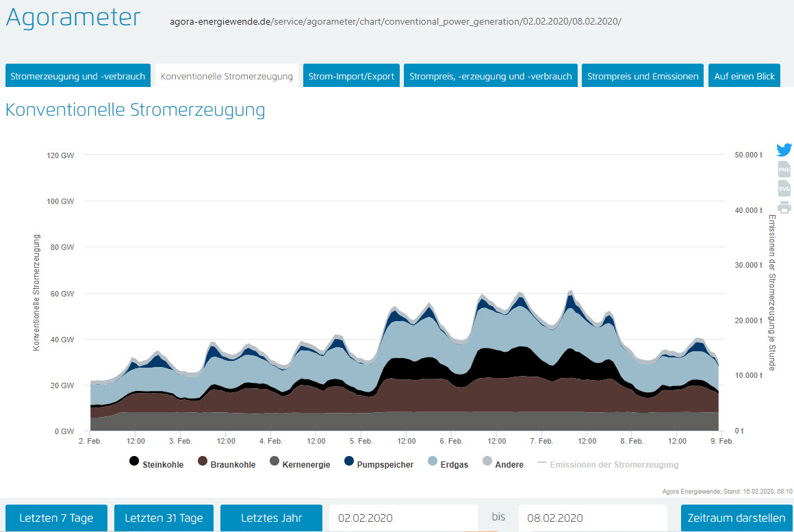Toggle Pumpspeicher series visibility
This screenshot has width=794, height=532.
pyautogui.click(x=379, y=464)
